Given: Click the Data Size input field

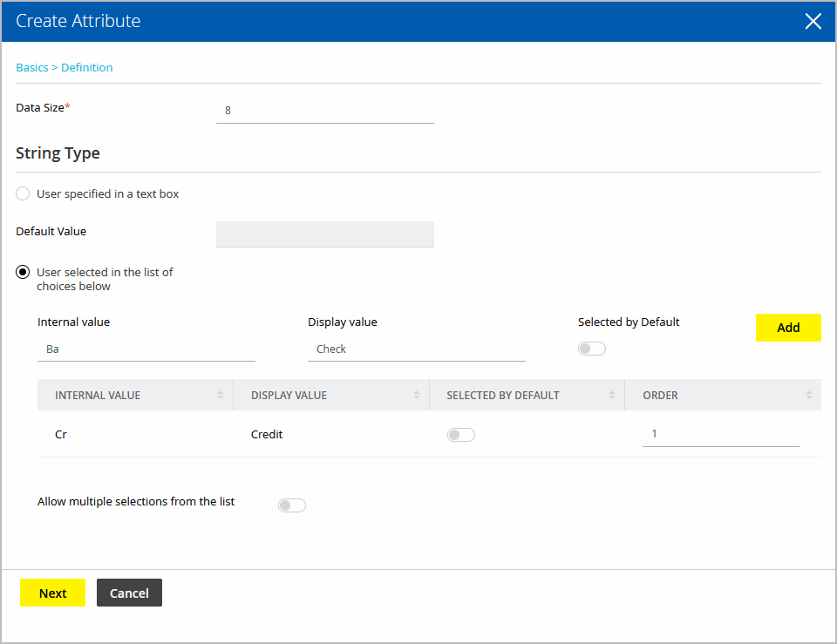Looking at the screenshot, I should 324,111.
